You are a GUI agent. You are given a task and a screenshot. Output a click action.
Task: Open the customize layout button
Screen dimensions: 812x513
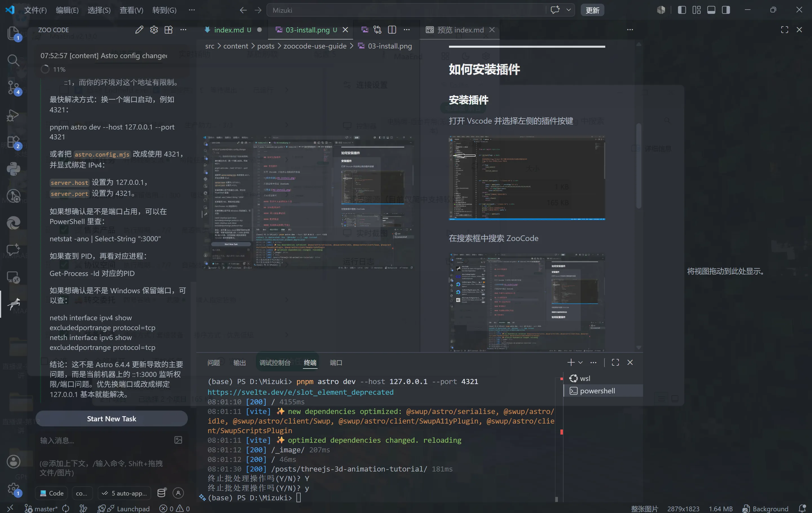pyautogui.click(x=697, y=10)
